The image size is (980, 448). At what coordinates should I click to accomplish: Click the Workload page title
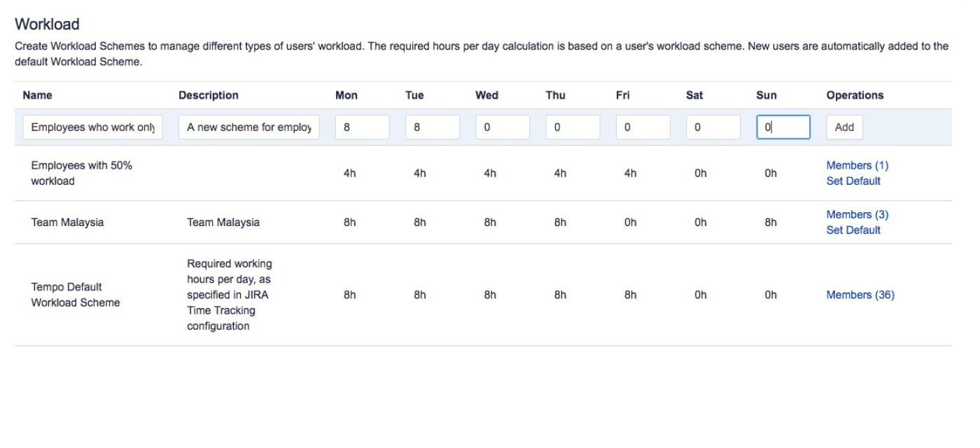pyautogui.click(x=48, y=23)
